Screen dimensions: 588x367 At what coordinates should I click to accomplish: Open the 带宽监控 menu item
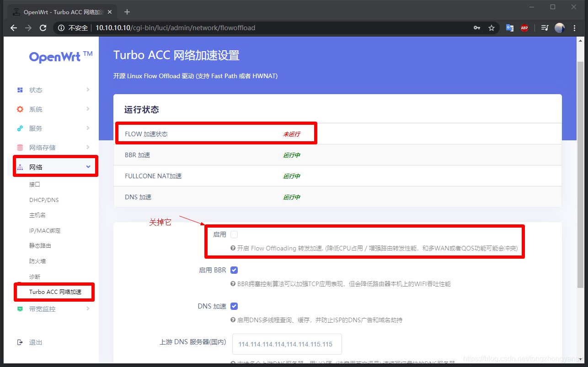43,309
